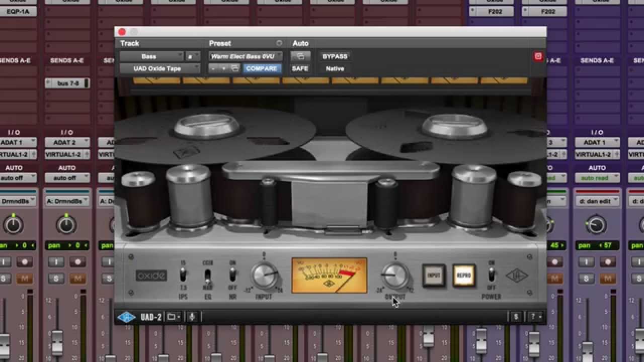The image size is (644, 362).
Task: Open the question mark help menu
Action: click(x=535, y=317)
